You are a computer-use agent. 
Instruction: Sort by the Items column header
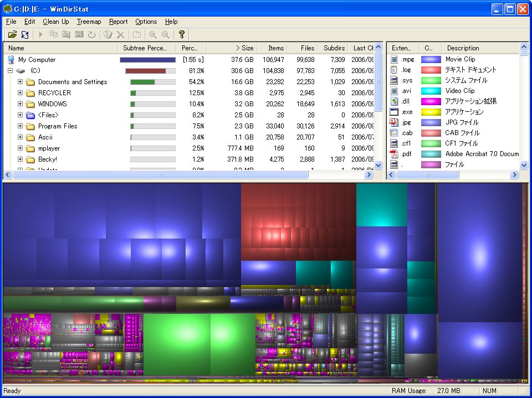(x=272, y=48)
